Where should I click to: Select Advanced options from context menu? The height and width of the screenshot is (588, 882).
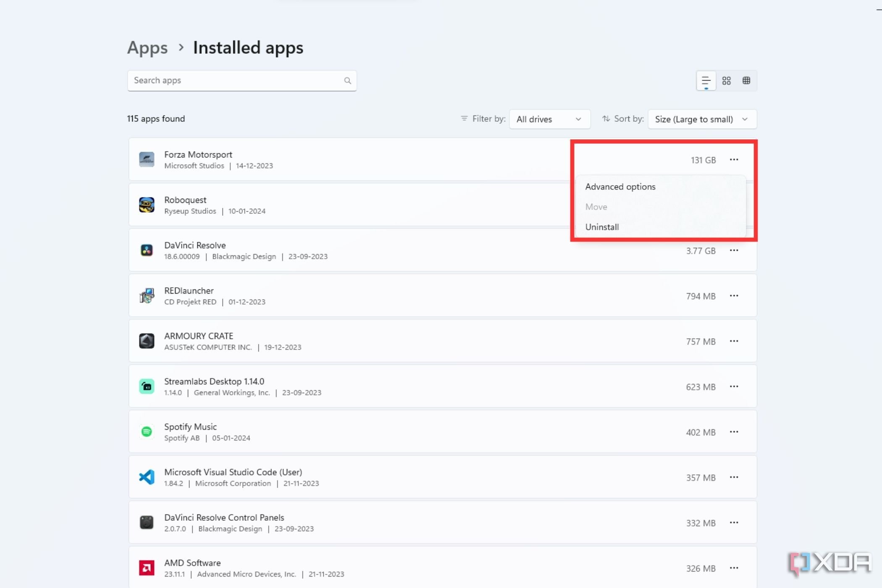619,186
